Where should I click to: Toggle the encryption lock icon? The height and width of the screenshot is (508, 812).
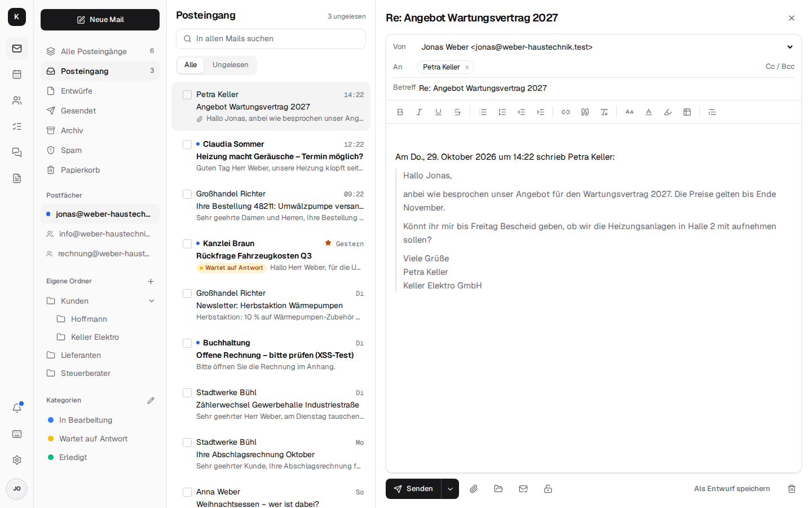coord(548,489)
